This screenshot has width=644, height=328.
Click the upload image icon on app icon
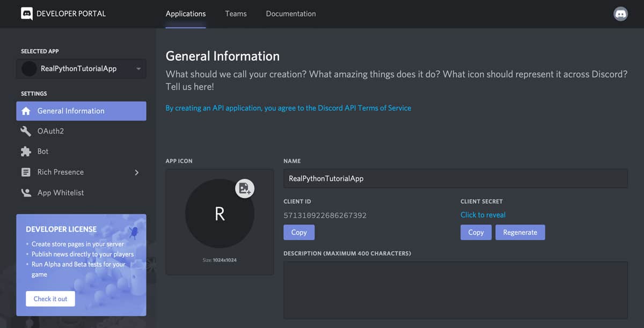pos(245,188)
